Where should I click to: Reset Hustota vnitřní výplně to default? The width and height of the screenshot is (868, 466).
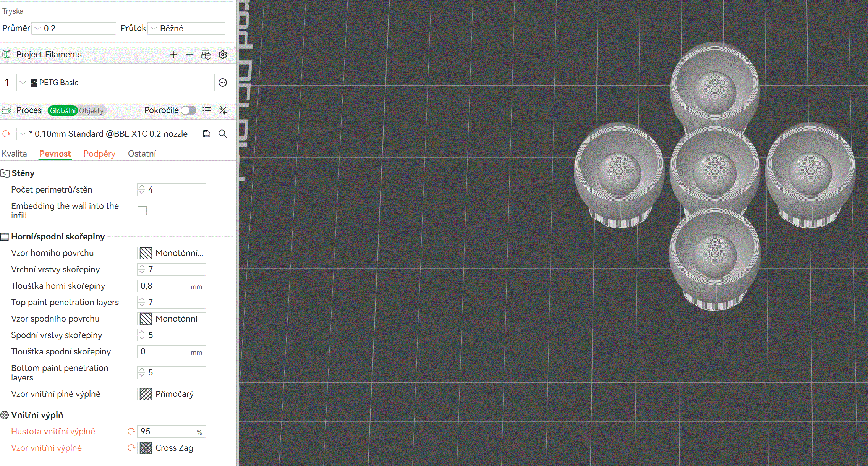[x=131, y=431]
